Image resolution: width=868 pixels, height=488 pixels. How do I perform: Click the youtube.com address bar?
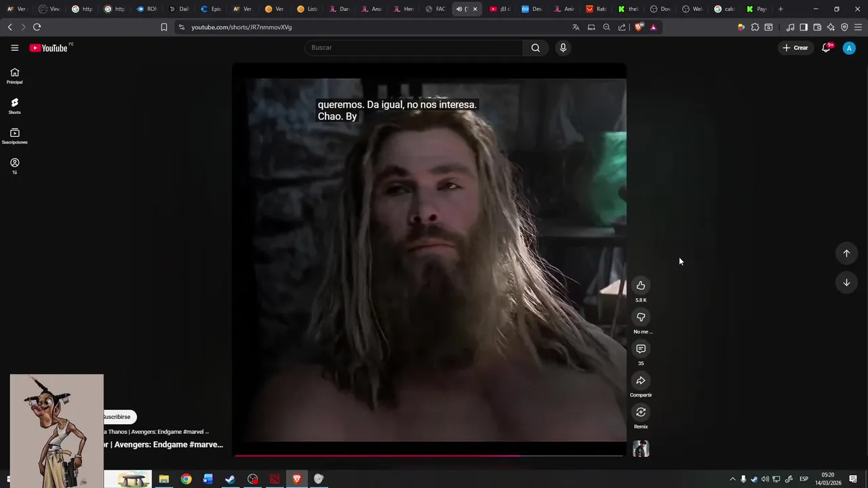click(x=241, y=27)
